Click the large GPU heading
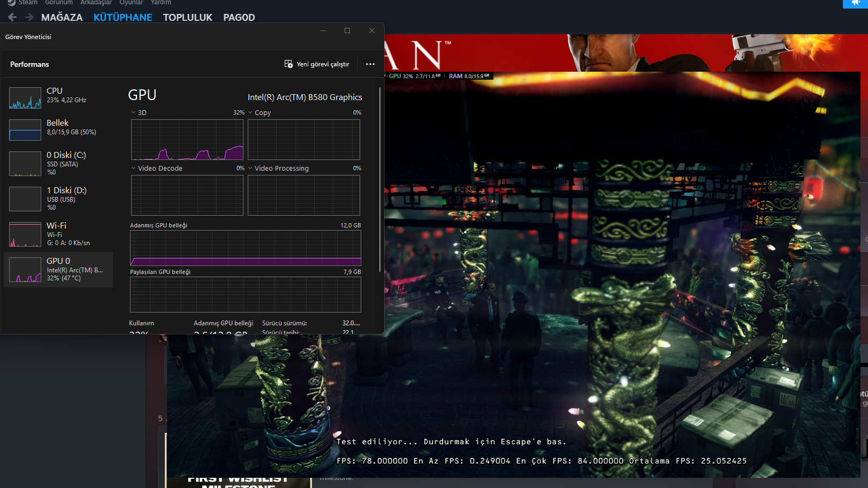The width and height of the screenshot is (868, 488). coord(142,95)
